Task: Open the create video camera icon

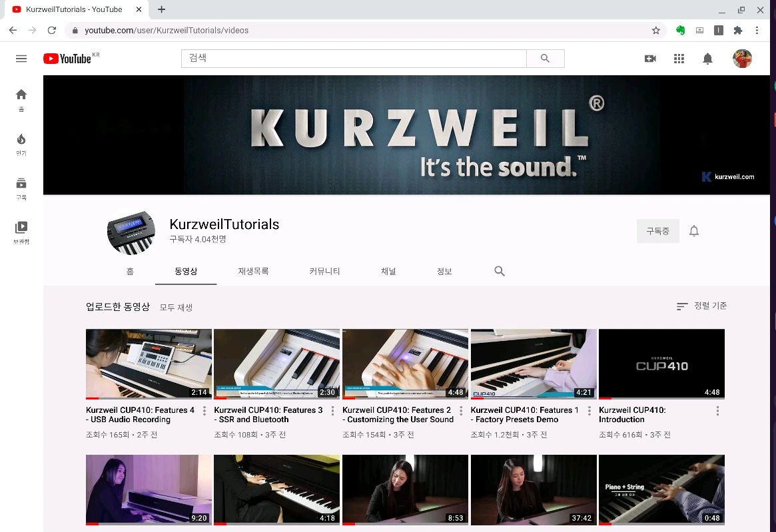Action: point(650,59)
